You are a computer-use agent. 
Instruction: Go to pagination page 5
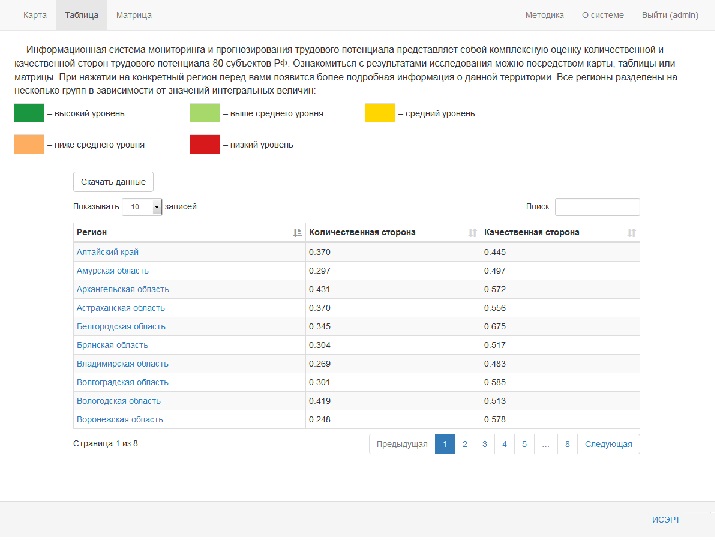[524, 444]
